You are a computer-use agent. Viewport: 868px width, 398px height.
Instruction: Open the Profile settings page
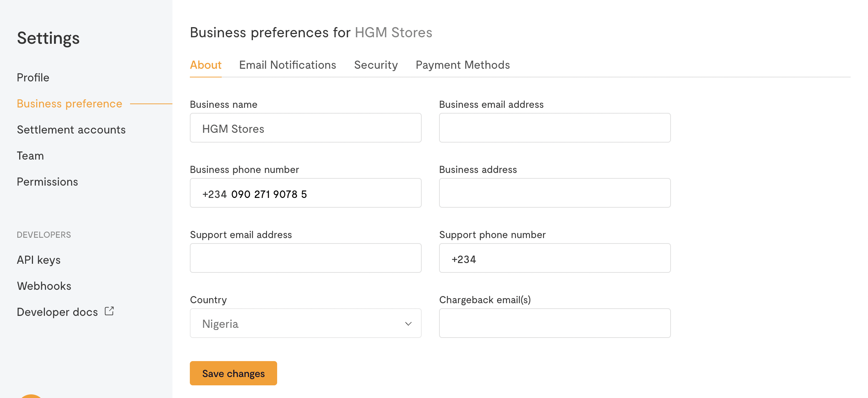tap(33, 77)
